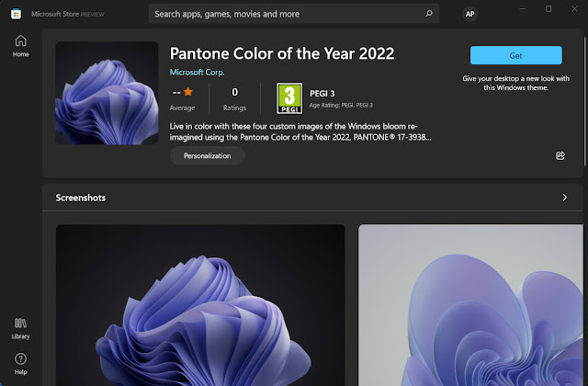Open Help from the sidebar

(x=20, y=364)
